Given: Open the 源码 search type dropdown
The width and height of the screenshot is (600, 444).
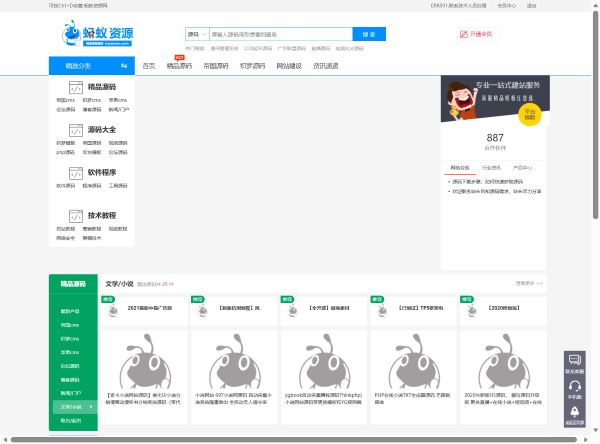Looking at the screenshot, I should tap(197, 34).
